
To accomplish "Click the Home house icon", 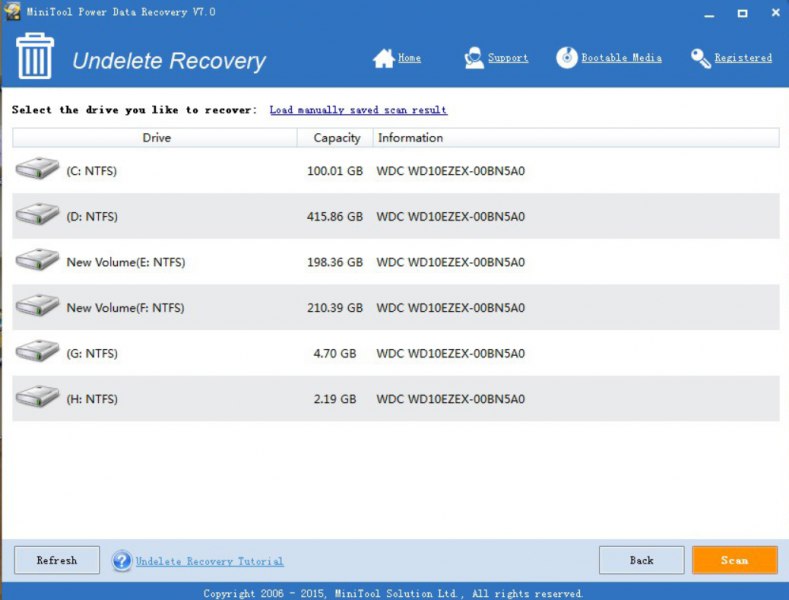I will [383, 58].
